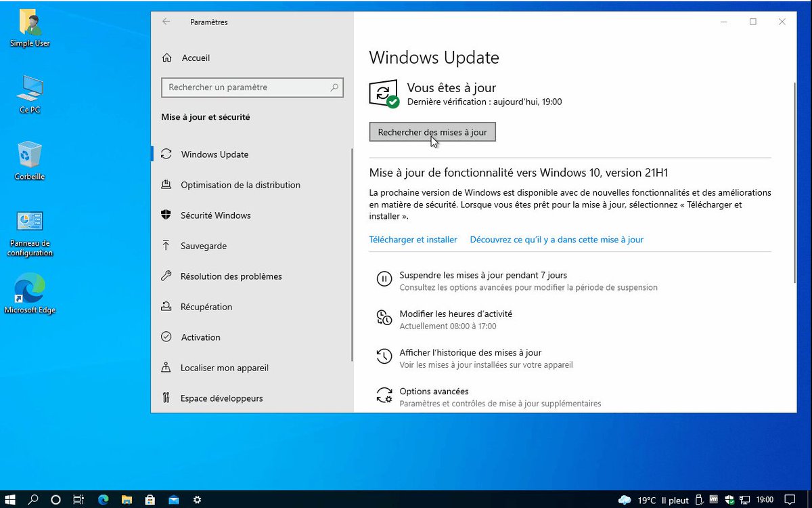Image resolution: width=812 pixels, height=508 pixels.
Task: Select the Simple User desktop icon
Action: (30, 28)
